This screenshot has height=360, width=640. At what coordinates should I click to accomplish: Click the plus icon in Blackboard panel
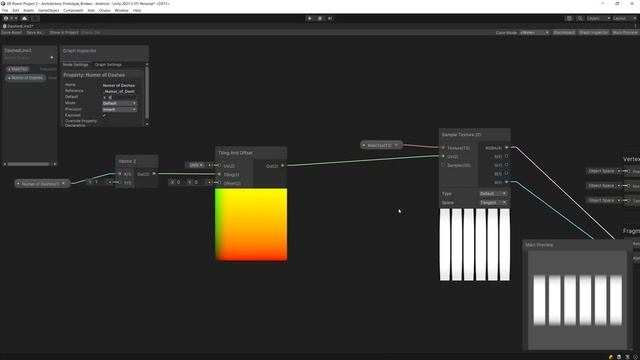tap(52, 58)
